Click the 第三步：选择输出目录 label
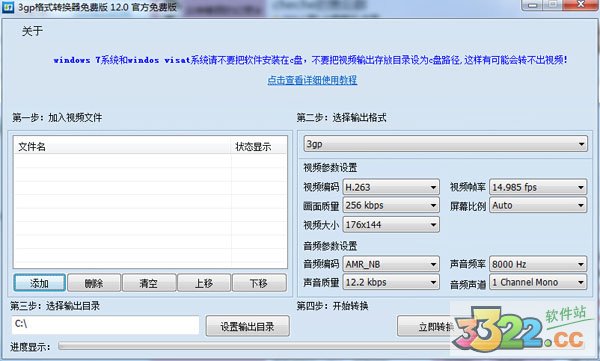This screenshot has width=600, height=361. (55, 305)
